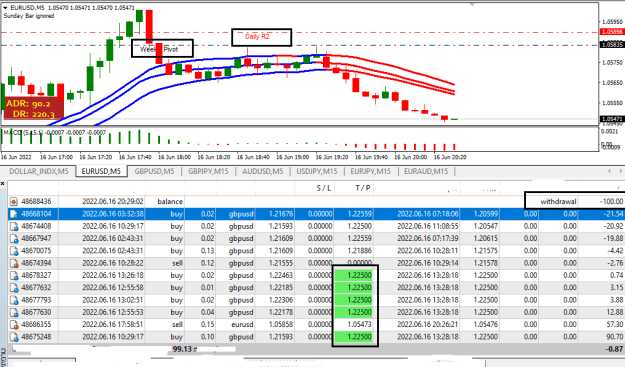Click the 'withdrawal' comment cell

(558, 202)
